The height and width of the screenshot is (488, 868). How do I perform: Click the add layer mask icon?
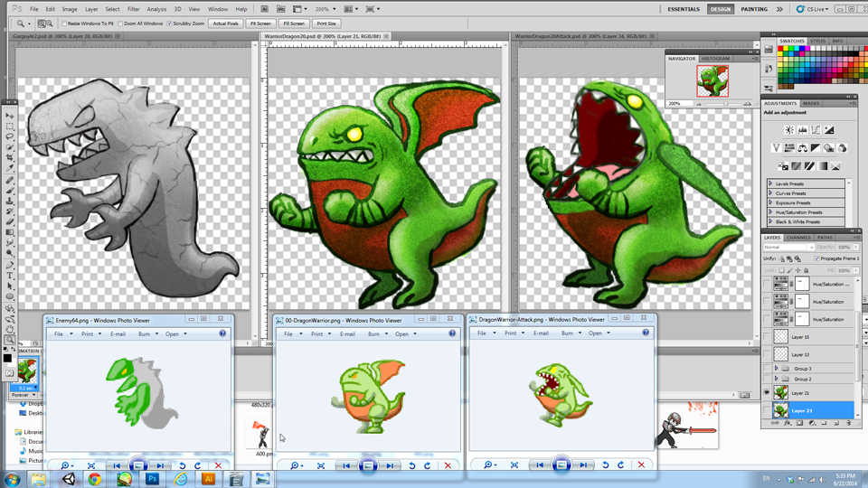click(799, 423)
